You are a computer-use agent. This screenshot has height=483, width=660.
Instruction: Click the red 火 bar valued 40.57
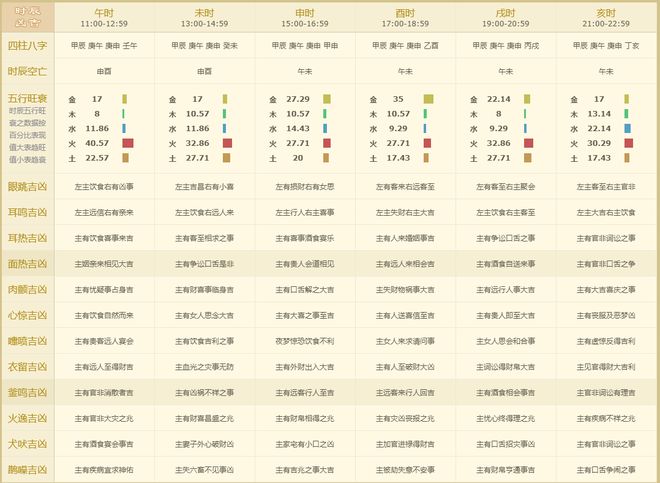128,143
